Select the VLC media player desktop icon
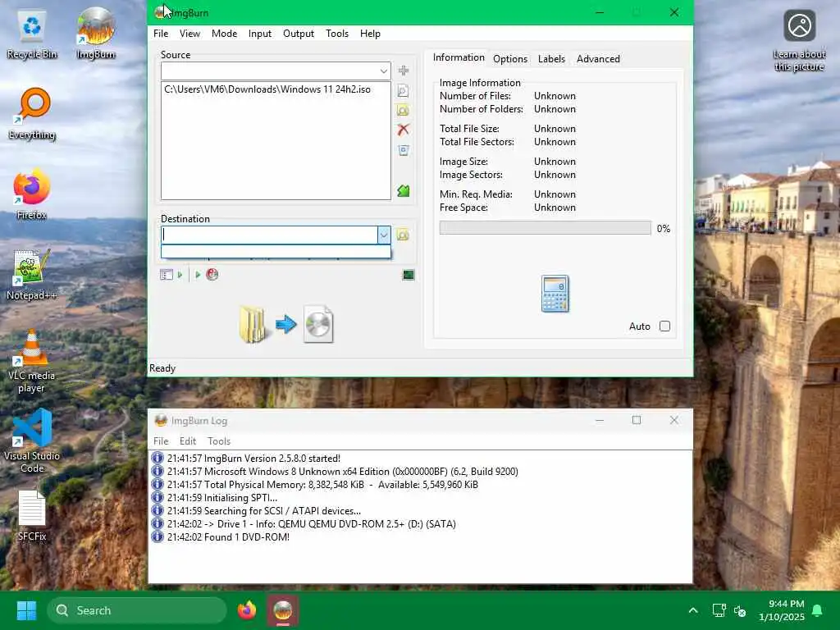The height and width of the screenshot is (630, 840). [x=32, y=361]
